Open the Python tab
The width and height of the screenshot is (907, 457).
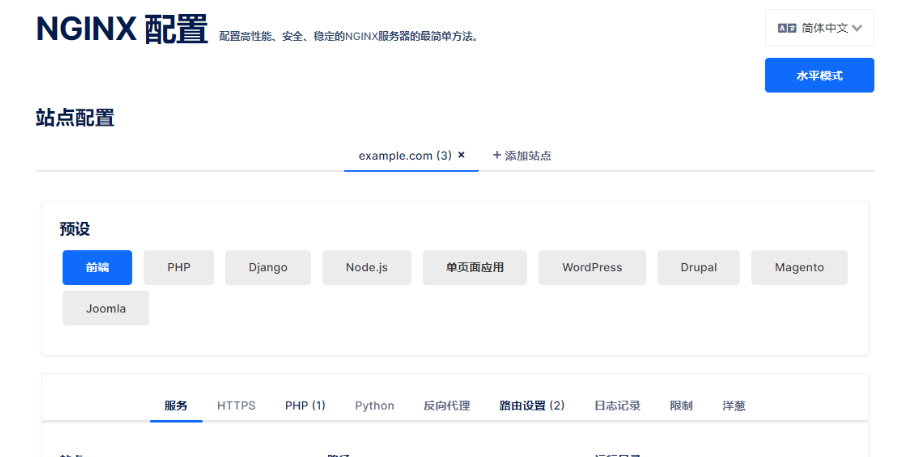374,406
